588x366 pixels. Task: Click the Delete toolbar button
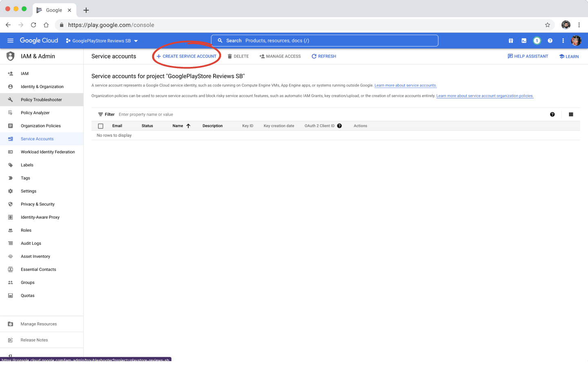pyautogui.click(x=238, y=56)
